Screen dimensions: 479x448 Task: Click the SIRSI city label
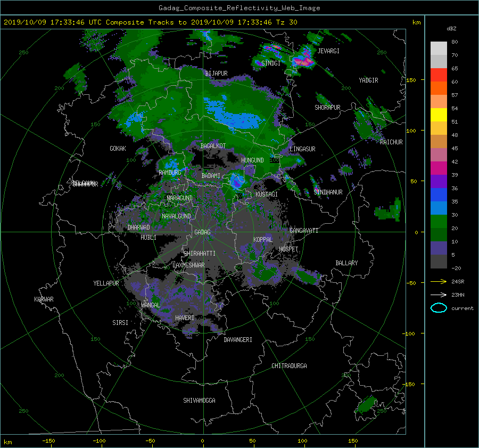pos(120,323)
